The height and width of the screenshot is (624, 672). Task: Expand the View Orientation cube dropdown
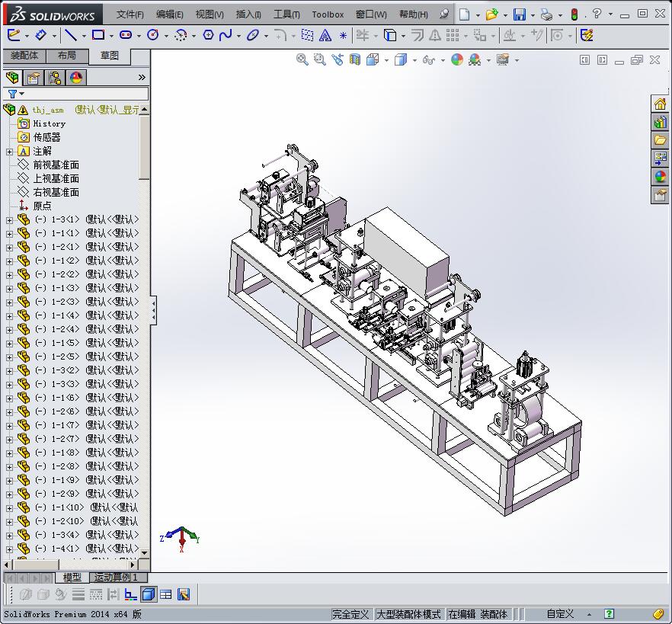tap(385, 60)
